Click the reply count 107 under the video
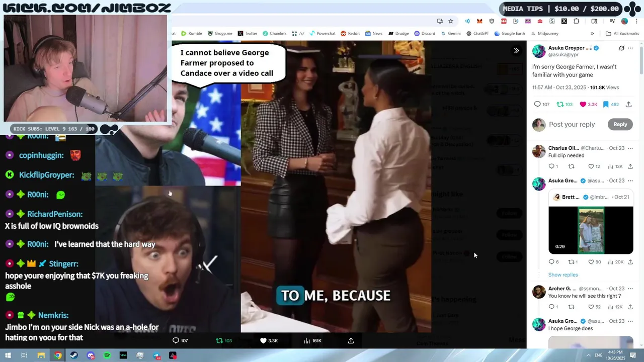 [x=180, y=340]
